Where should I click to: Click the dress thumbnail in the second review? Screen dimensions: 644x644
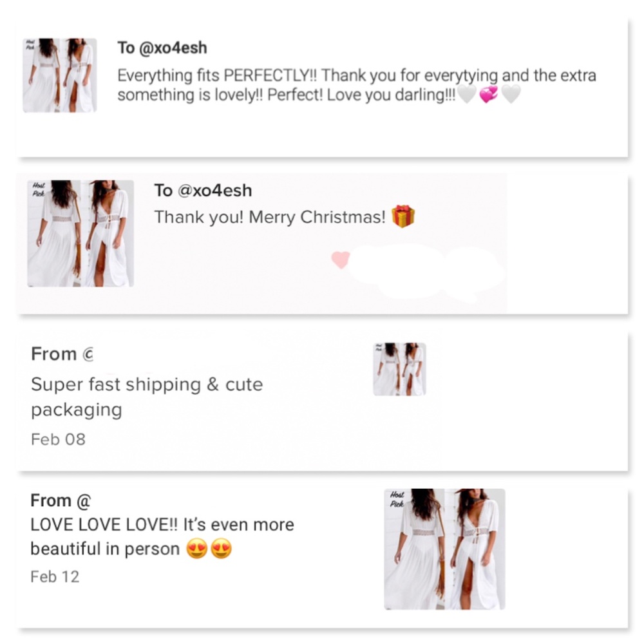pyautogui.click(x=80, y=235)
